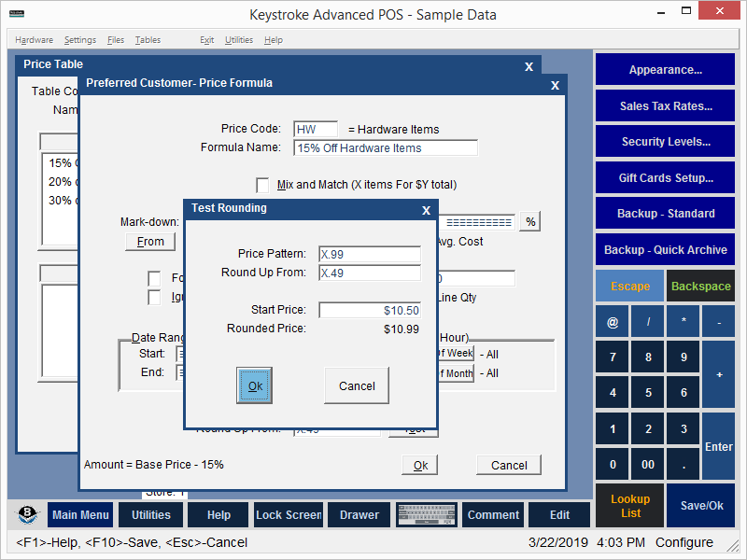
Task: Run Backup - Quick Archive
Action: (x=665, y=249)
